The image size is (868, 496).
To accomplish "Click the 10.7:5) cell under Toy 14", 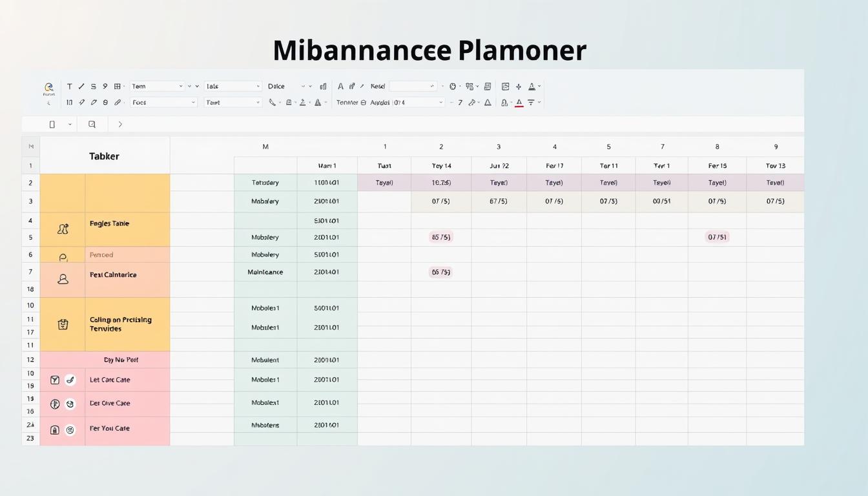I will [x=441, y=183].
